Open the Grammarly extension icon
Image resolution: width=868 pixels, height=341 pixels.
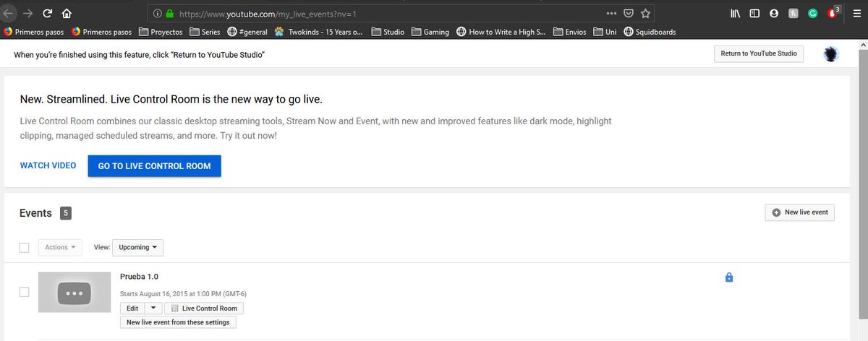813,13
